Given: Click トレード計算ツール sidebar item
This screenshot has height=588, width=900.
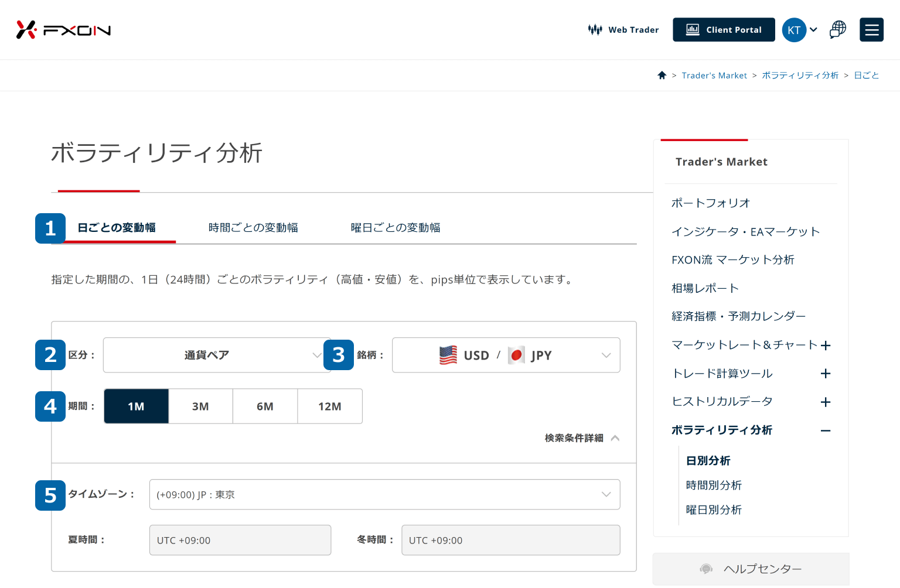Looking at the screenshot, I should 722,374.
